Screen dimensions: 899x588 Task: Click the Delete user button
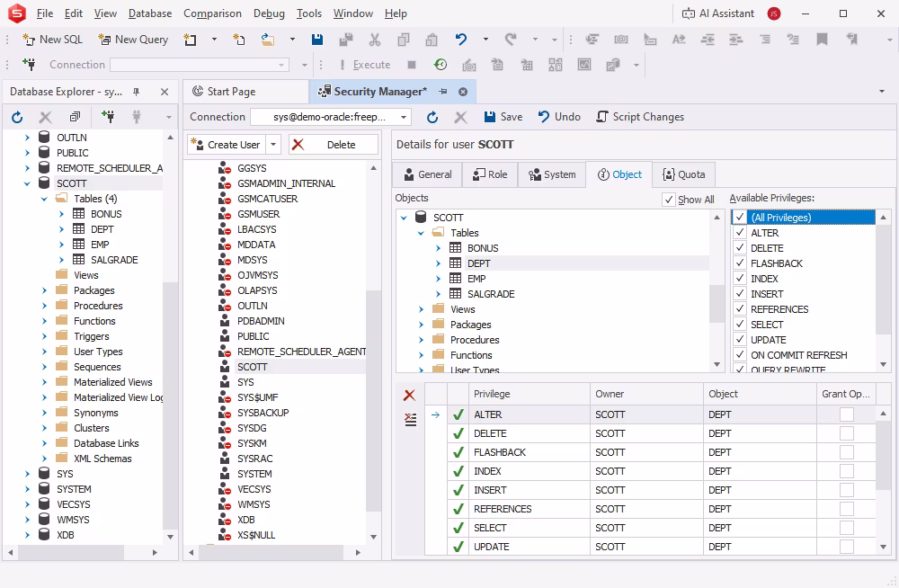point(334,145)
